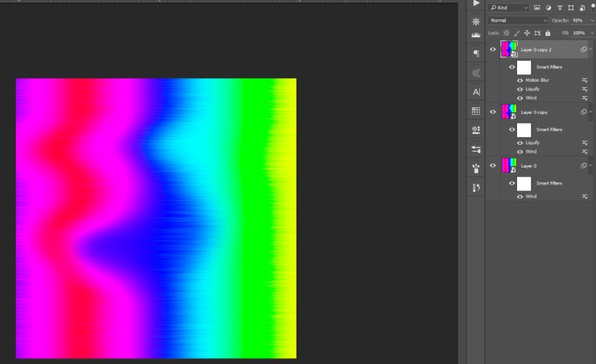Open the Character panel icon
Screen dimensions: 596x364
(476, 92)
